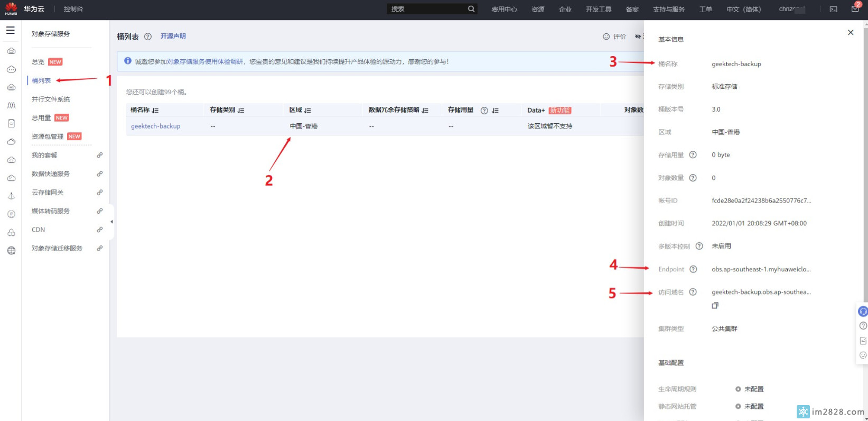868x421 pixels.
Task: Sort by 数据冗余存储策略 column
Action: point(425,111)
